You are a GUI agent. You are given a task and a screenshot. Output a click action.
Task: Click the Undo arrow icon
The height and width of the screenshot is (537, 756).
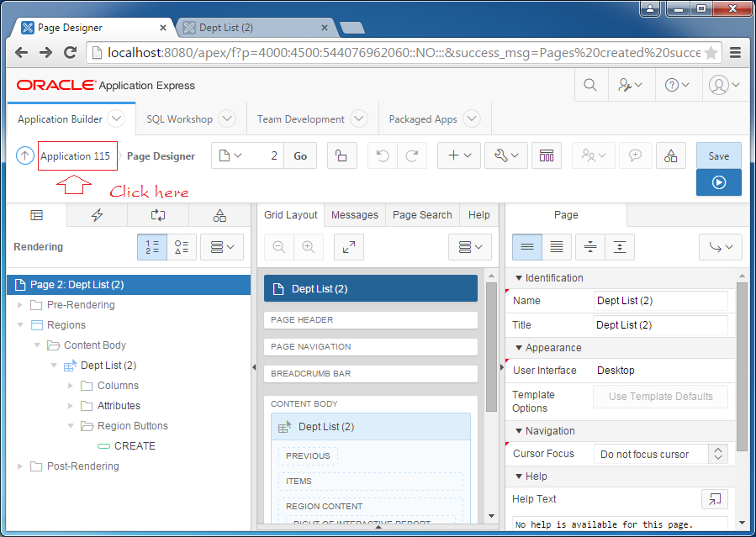click(x=383, y=155)
